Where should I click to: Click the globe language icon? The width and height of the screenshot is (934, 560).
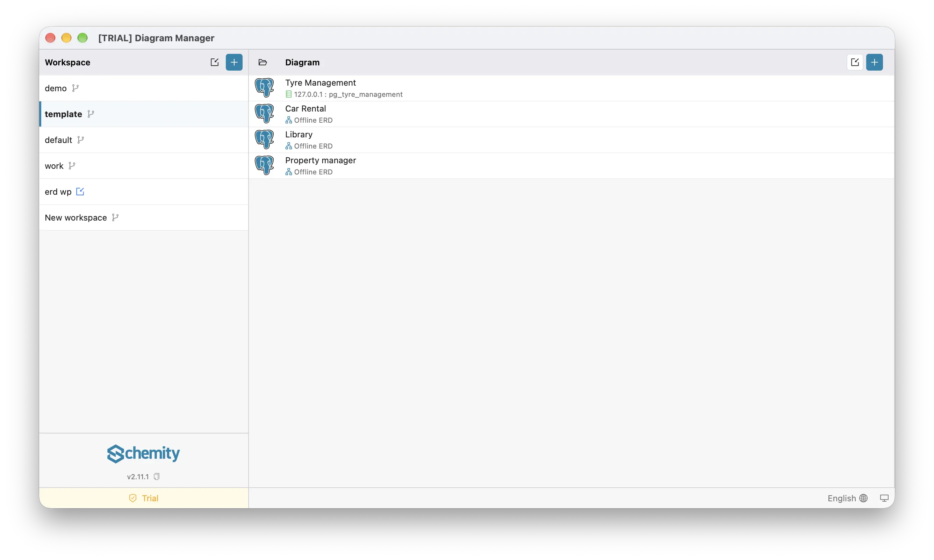863,498
